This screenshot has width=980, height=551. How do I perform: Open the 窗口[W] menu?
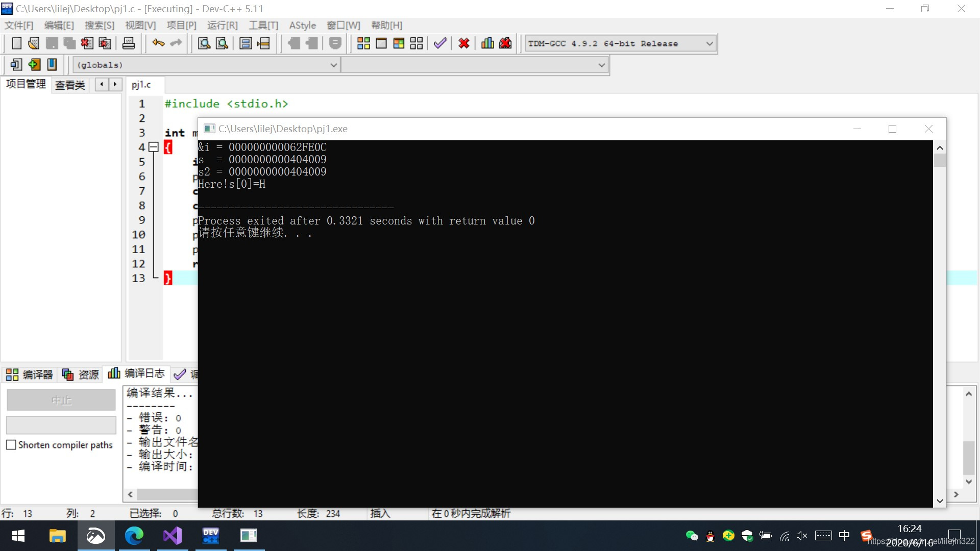pyautogui.click(x=344, y=26)
